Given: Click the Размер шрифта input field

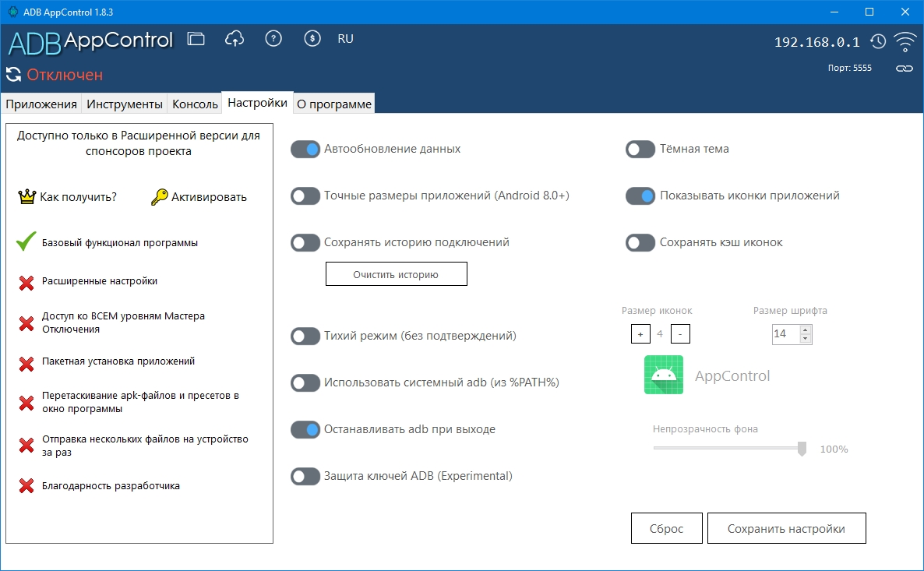Looking at the screenshot, I should [x=785, y=334].
